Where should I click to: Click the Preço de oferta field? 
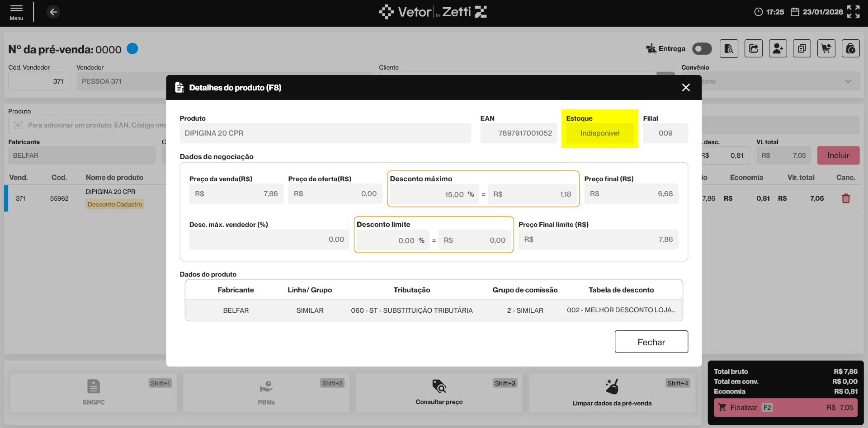pos(335,194)
